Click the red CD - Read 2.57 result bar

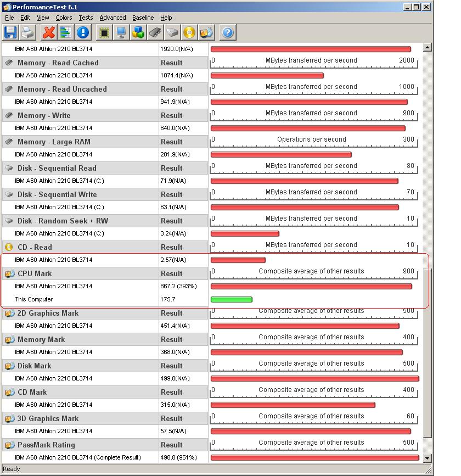pos(238,260)
